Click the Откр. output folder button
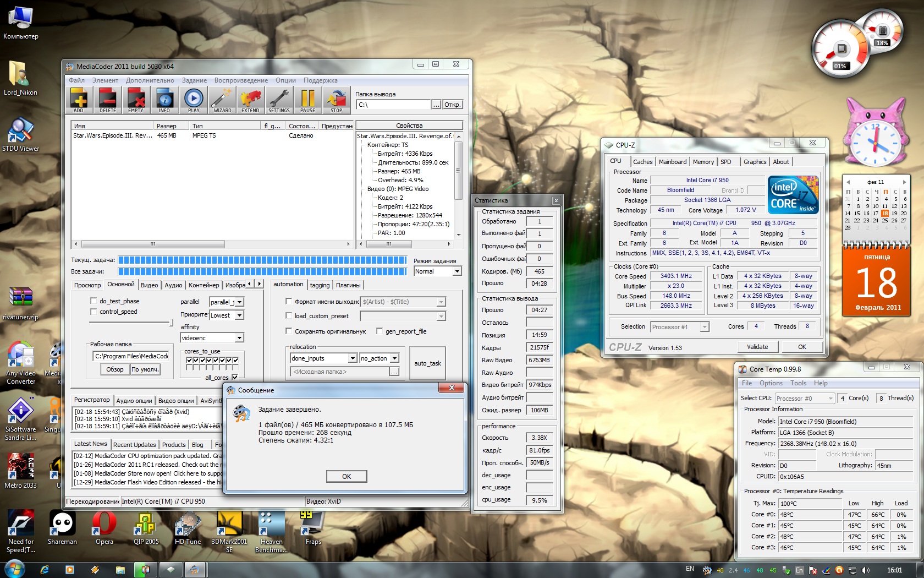 coord(453,105)
